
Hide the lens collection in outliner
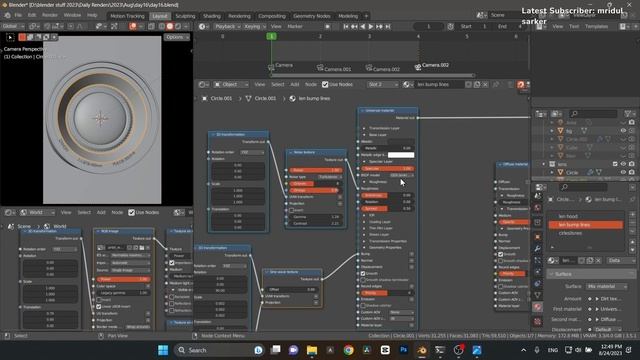(623, 164)
